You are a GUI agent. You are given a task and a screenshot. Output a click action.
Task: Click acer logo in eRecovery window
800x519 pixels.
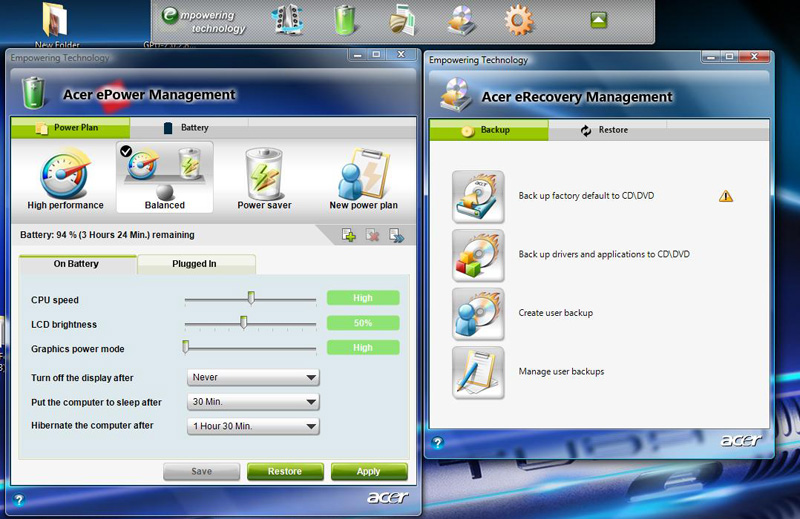click(741, 440)
